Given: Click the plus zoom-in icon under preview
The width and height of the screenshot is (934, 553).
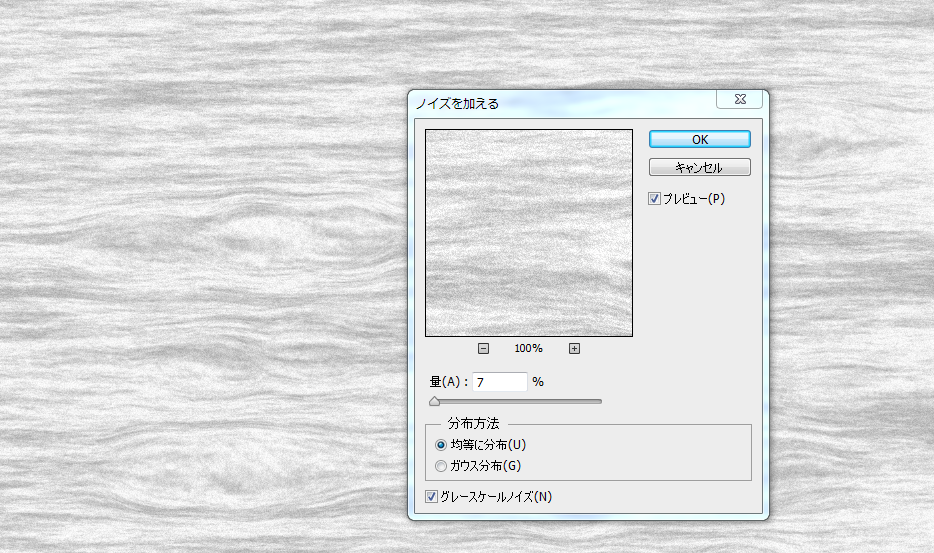Looking at the screenshot, I should coord(574,348).
